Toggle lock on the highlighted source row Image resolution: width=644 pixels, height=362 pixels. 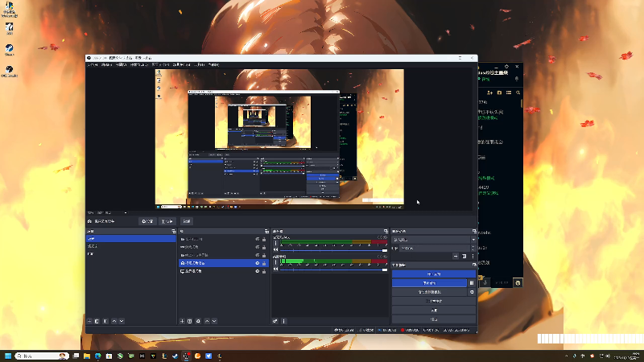264,263
